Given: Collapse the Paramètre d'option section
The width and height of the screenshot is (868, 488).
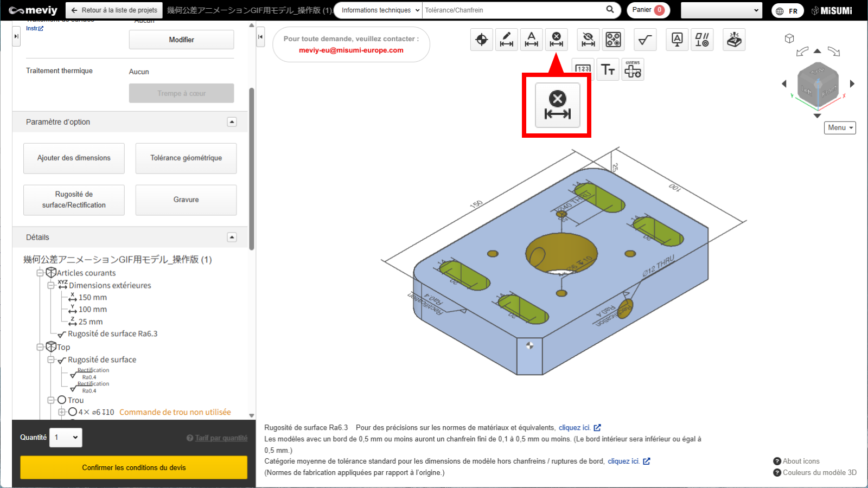Looking at the screenshot, I should point(232,122).
